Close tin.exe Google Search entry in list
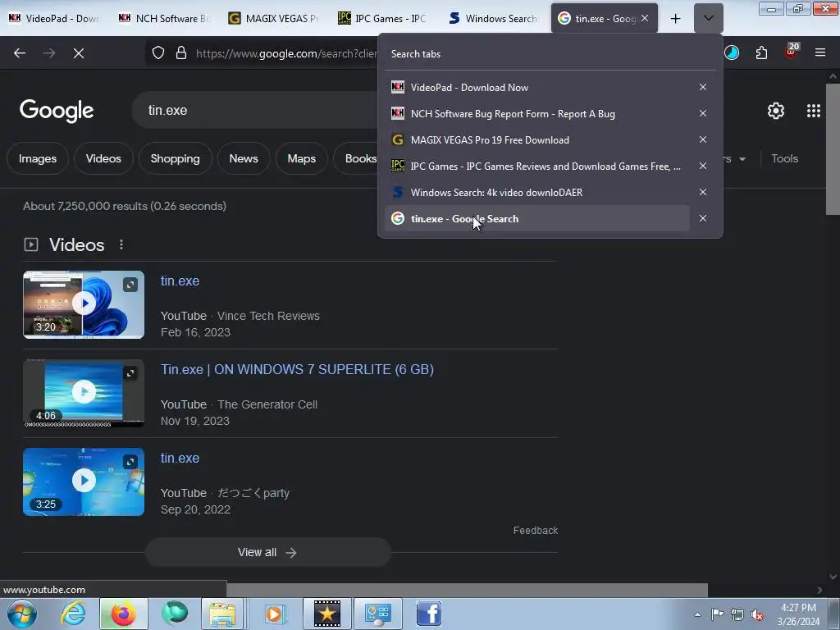This screenshot has height=630, width=840. [x=703, y=218]
